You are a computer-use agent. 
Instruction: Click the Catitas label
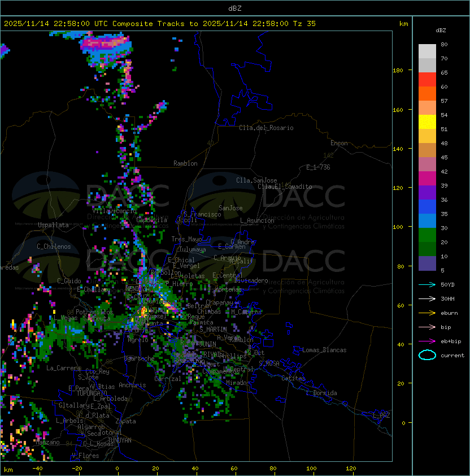point(293,378)
